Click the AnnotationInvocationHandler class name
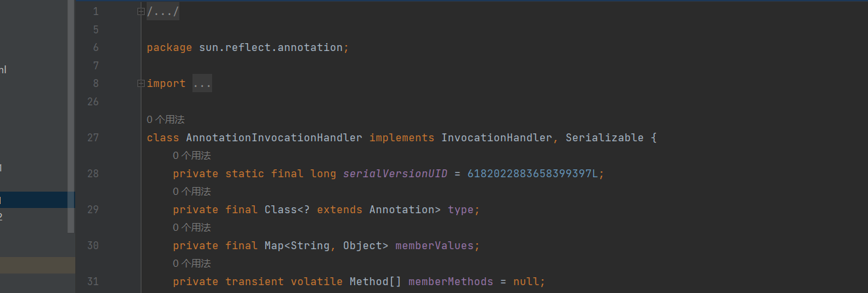The image size is (868, 293). [x=274, y=138]
